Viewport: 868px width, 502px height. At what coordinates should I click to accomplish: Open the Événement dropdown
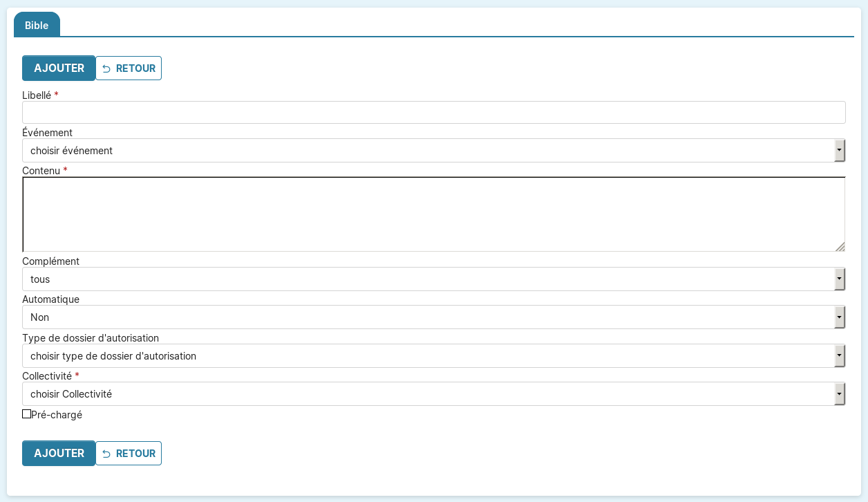427,150
